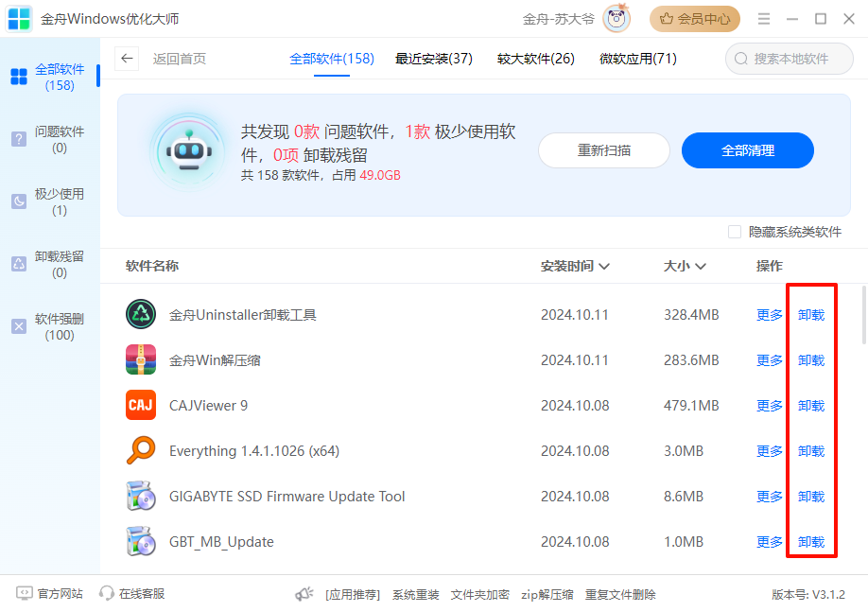The image size is (868, 612).
Task: Click the 金舟Windows优化大师 title text
Action: 110,19
